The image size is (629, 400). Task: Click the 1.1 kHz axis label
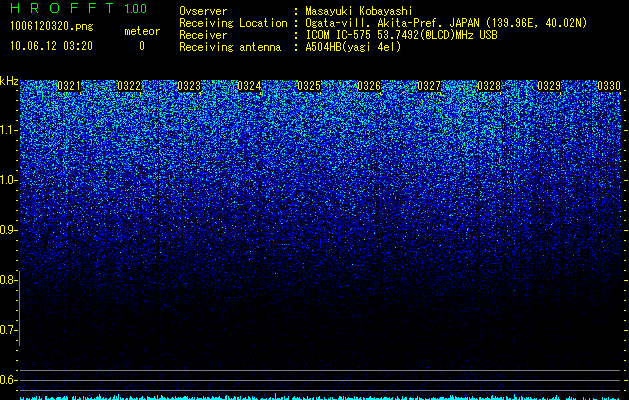coord(8,130)
